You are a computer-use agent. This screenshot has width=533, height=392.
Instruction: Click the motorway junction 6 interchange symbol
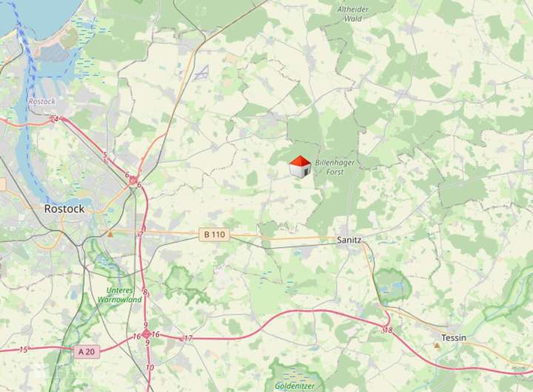coord(133,180)
